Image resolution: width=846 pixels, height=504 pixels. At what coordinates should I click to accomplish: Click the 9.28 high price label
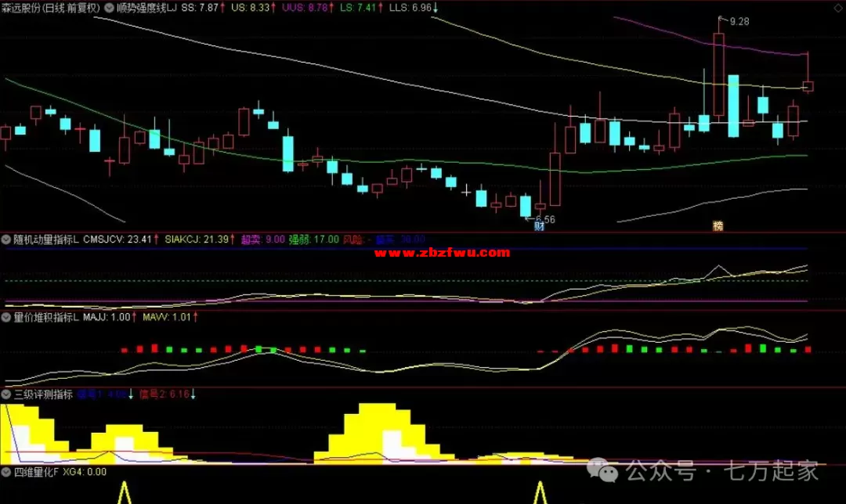click(x=739, y=22)
